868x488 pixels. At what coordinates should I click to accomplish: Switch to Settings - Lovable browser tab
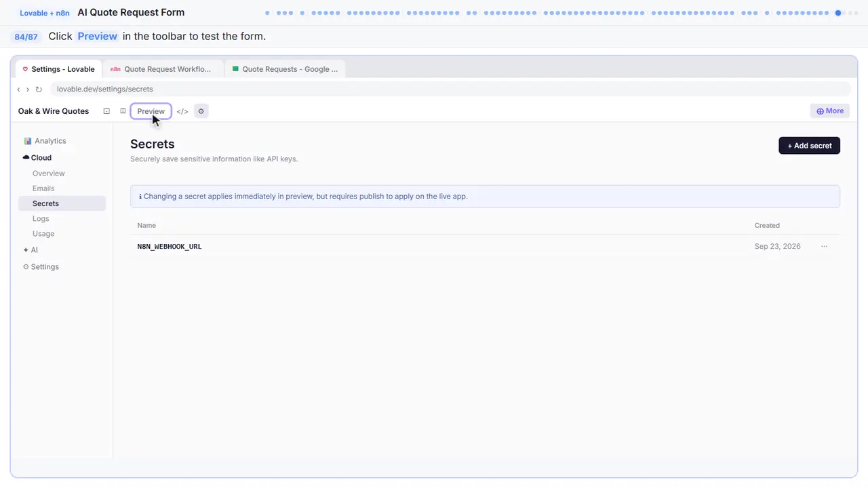[58, 69]
